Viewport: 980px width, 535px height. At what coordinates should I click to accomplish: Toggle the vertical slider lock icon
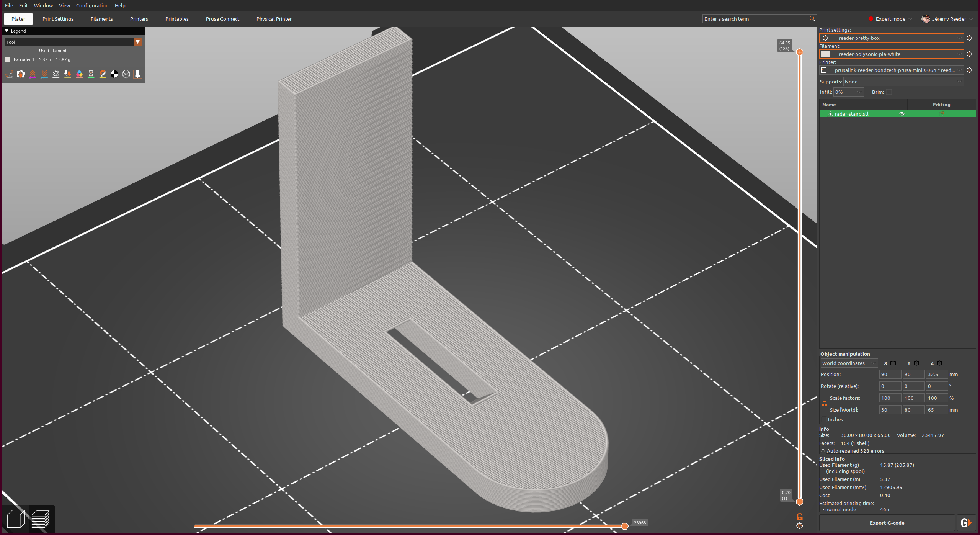point(800,517)
